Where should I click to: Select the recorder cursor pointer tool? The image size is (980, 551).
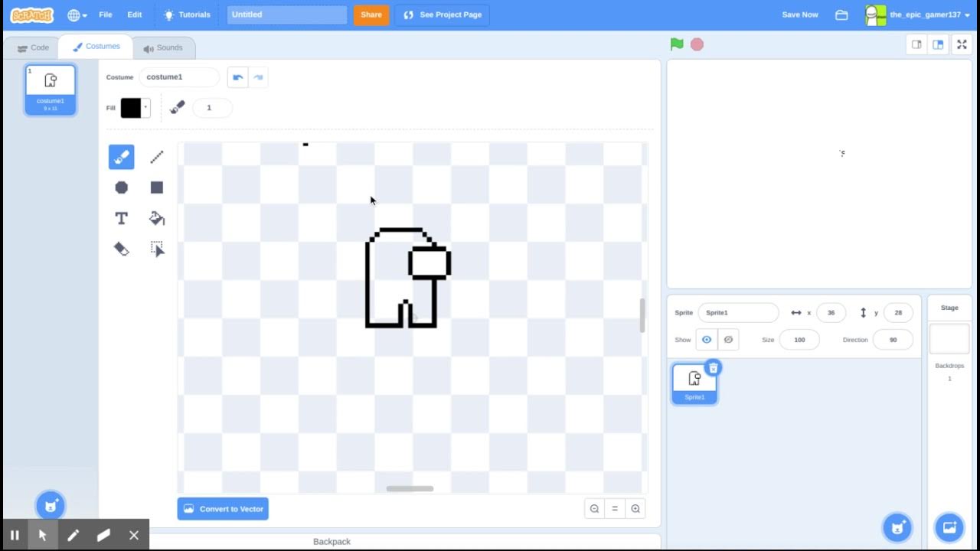click(x=43, y=535)
